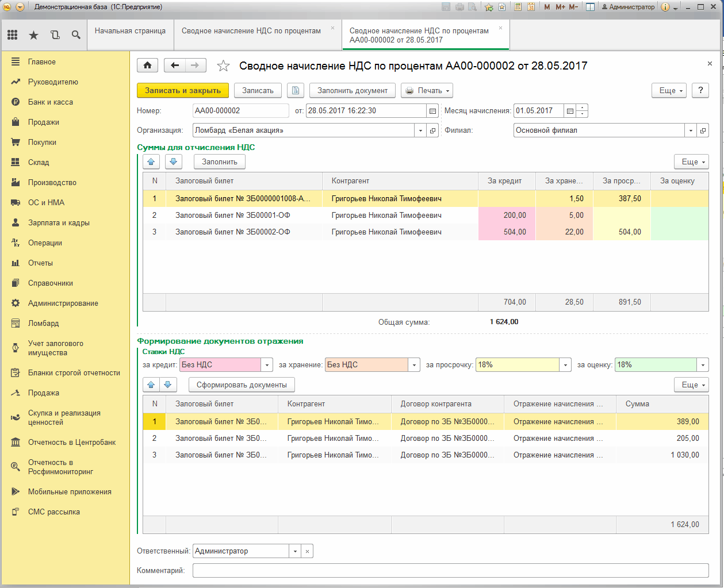This screenshot has width=724, height=588.
Task: Click Заполнить button above sums table
Action: pos(220,162)
